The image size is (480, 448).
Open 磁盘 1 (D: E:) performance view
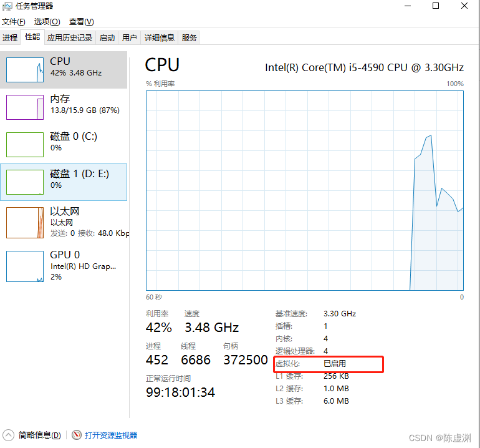coord(64,182)
